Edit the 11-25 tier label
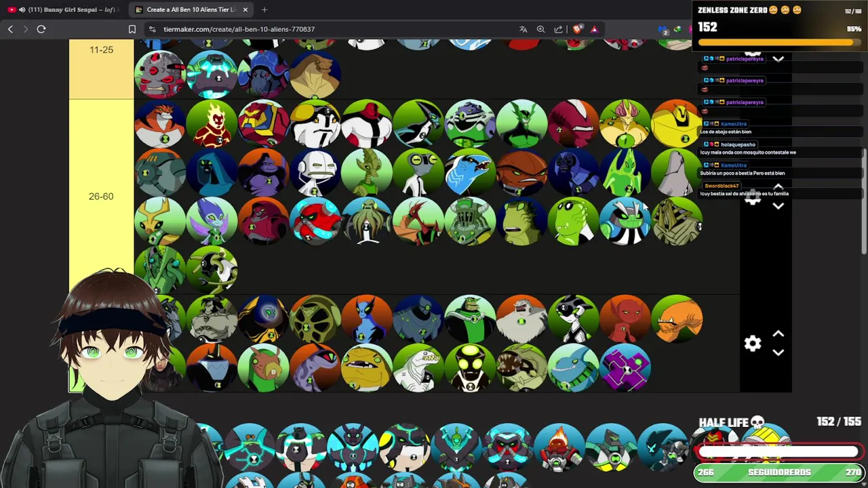868x488 pixels. click(x=101, y=49)
